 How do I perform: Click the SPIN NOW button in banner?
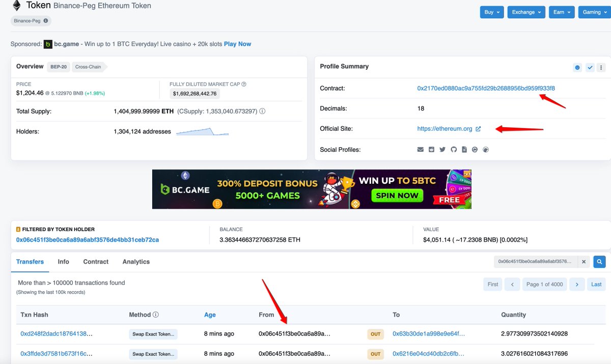[397, 195]
